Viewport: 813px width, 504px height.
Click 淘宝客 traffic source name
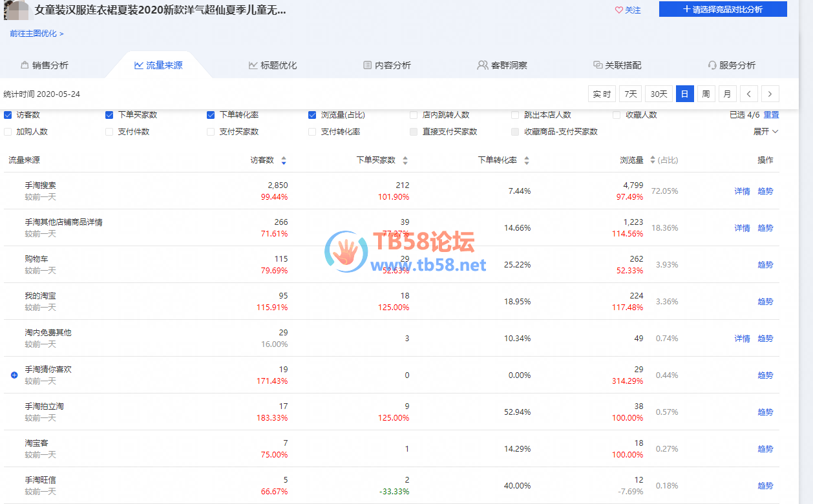[x=37, y=443]
